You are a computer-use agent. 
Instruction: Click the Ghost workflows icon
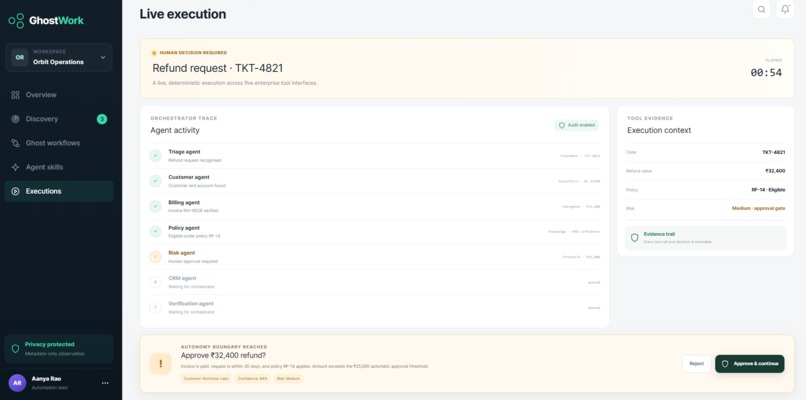point(15,143)
